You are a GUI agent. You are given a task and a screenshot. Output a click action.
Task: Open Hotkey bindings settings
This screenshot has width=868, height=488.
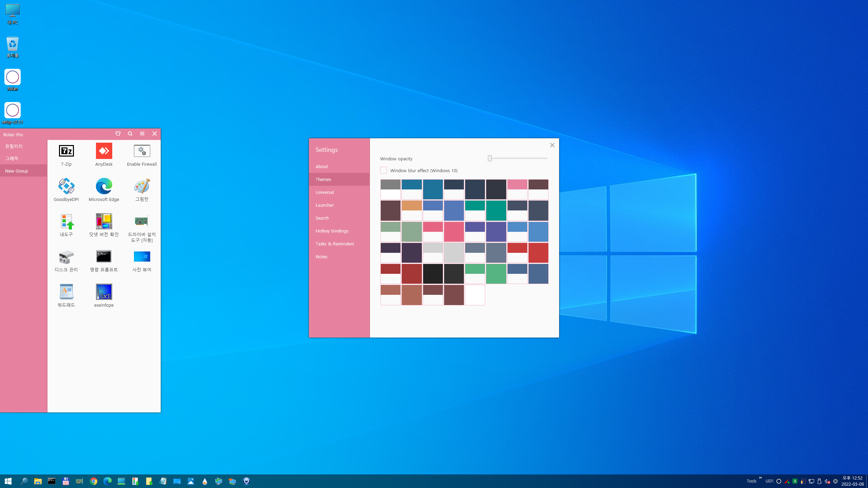coord(339,231)
